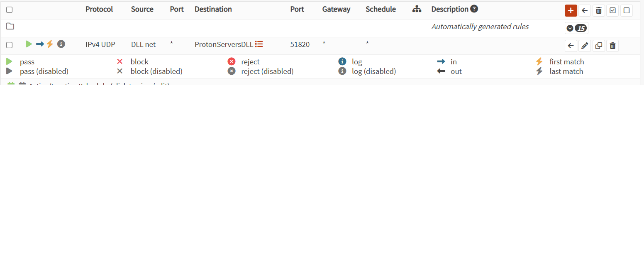Click the Description help question mark
The image size is (644, 269).
coord(474,9)
